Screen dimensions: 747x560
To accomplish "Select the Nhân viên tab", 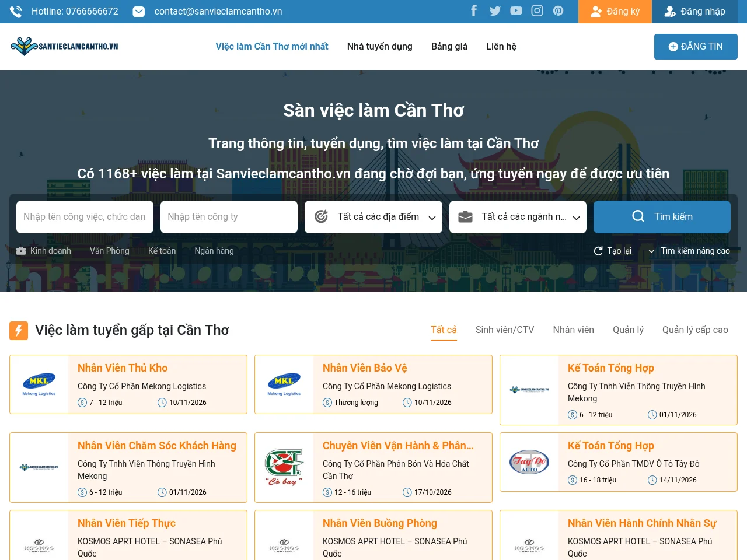I will tap(574, 330).
